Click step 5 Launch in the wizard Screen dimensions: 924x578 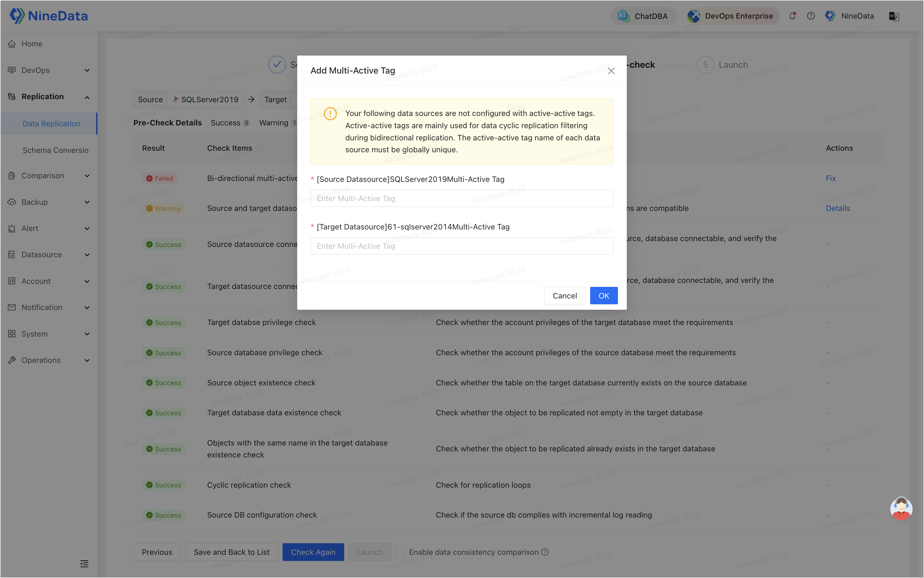tap(722, 65)
